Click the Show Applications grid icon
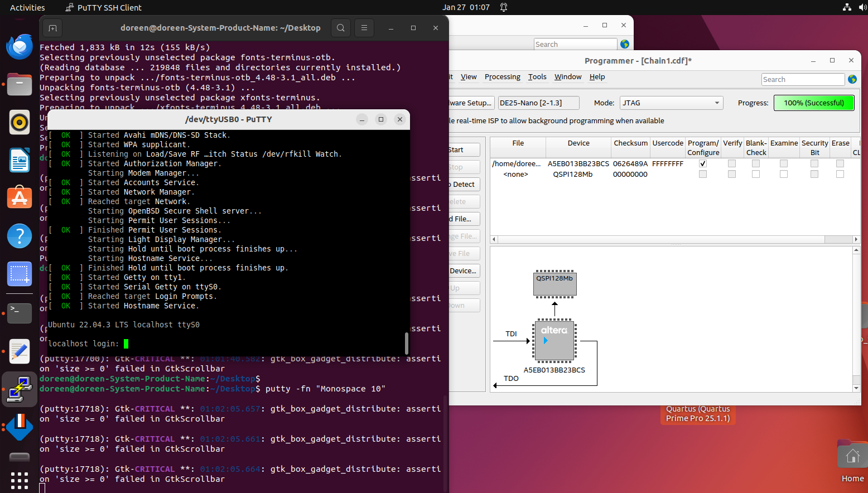This screenshot has height=493, width=868. [20, 480]
